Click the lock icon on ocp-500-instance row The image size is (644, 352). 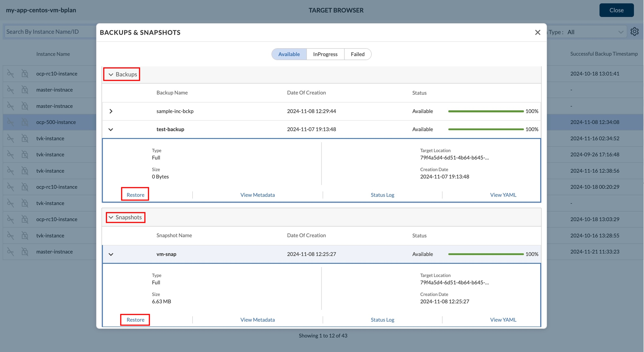tap(25, 122)
